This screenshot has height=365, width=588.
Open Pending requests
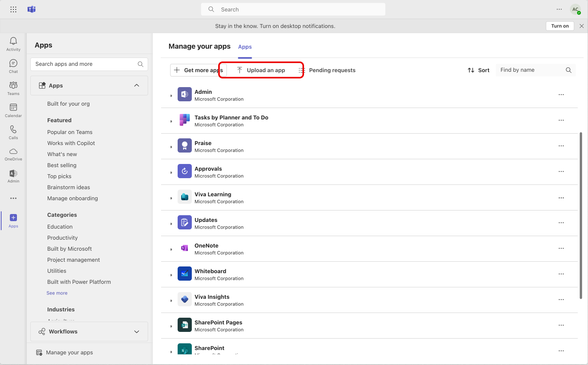pos(327,70)
